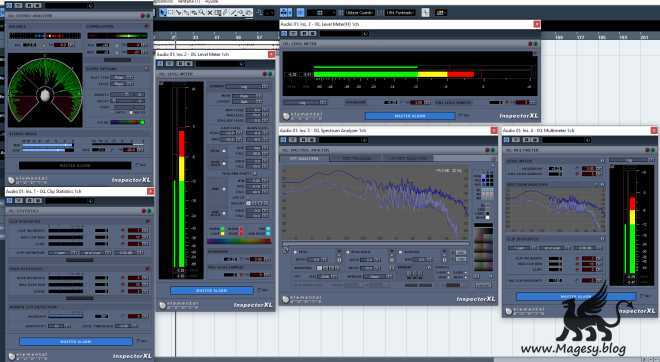660x362 pixels.
Task: Click bypass icon in Clip Statistics window header
Action: pos(20,201)
